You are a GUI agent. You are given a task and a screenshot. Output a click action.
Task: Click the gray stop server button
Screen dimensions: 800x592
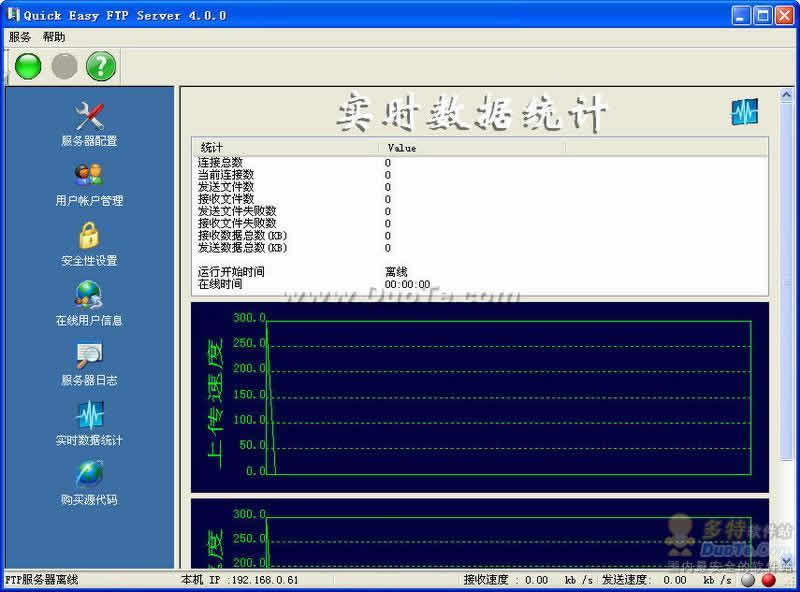pyautogui.click(x=65, y=66)
